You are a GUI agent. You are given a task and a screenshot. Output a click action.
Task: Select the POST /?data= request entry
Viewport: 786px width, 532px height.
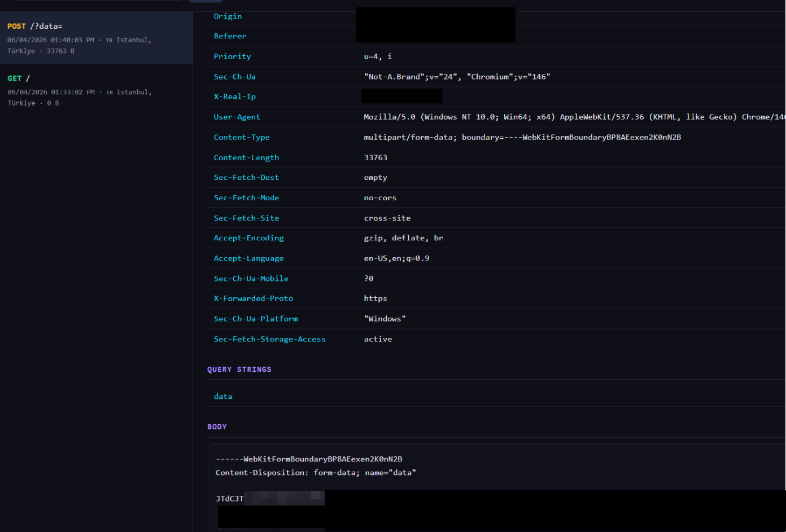point(96,38)
